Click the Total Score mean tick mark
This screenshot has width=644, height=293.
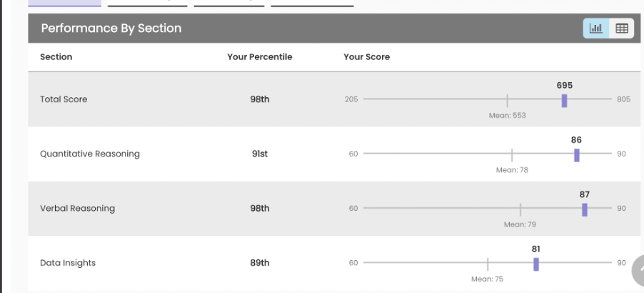(x=507, y=100)
